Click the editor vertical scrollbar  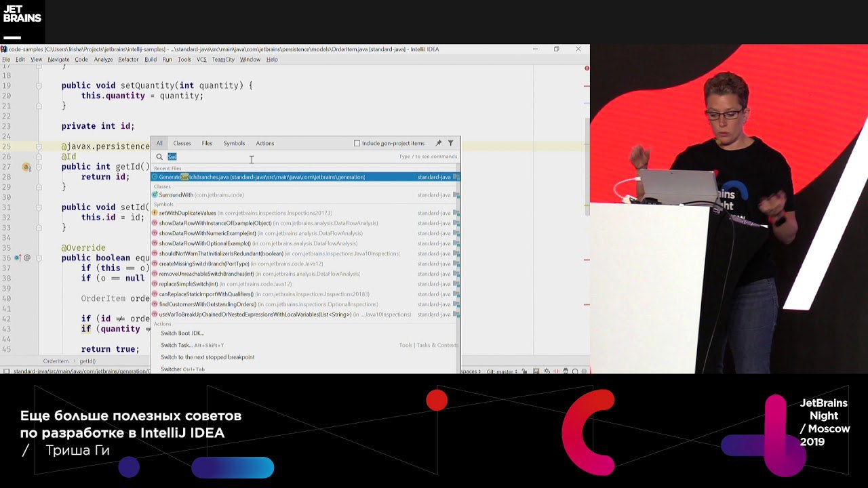pyautogui.click(x=587, y=166)
